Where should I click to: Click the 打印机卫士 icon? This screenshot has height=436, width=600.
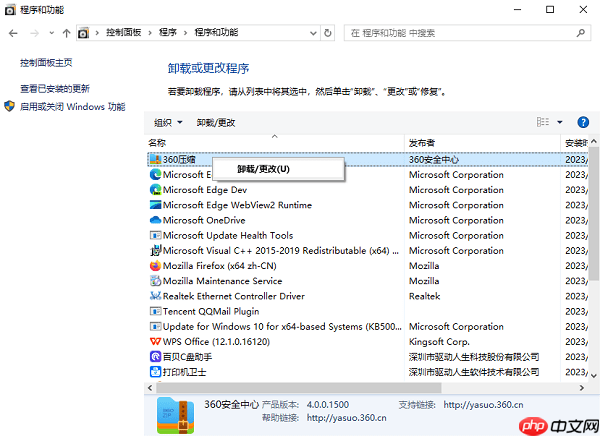pos(155,372)
